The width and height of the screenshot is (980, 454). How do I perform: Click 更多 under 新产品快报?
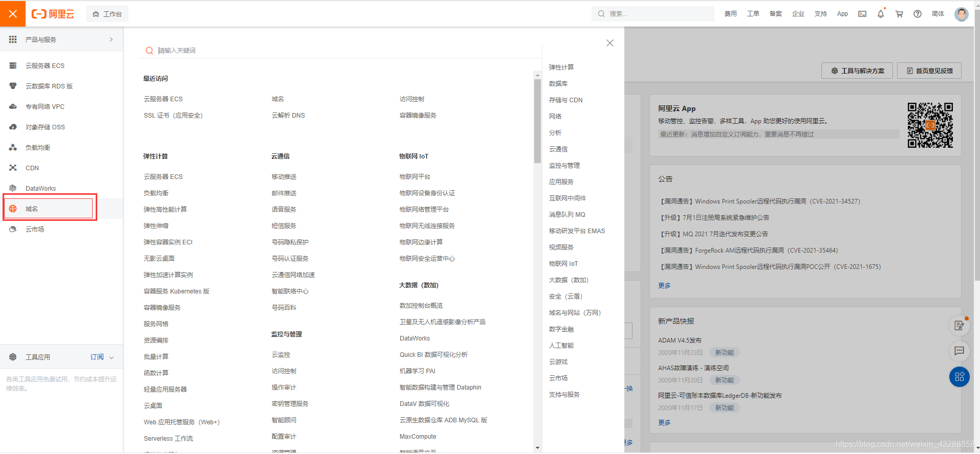[x=664, y=423]
